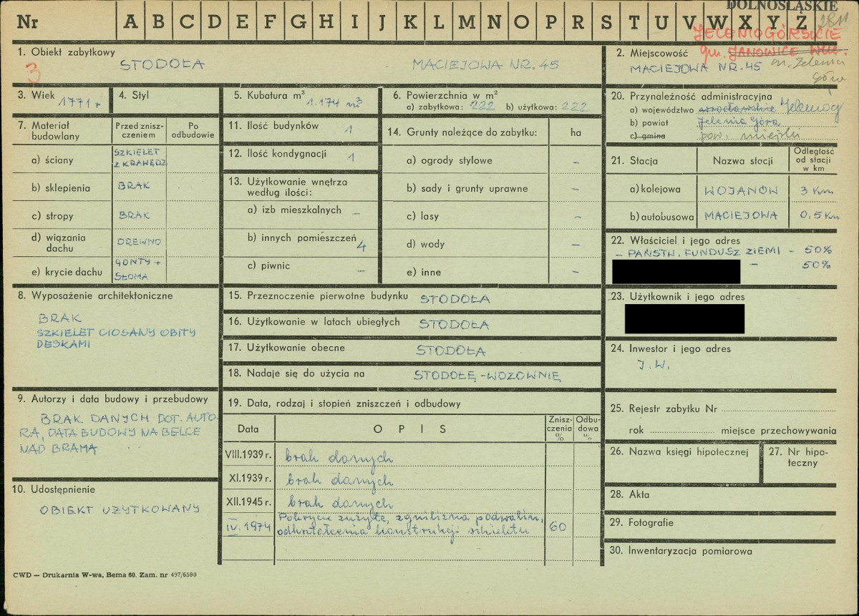Viewport: 859px width, 616px height.
Task: Click row 'c) piwnic'
Action: click(x=301, y=266)
